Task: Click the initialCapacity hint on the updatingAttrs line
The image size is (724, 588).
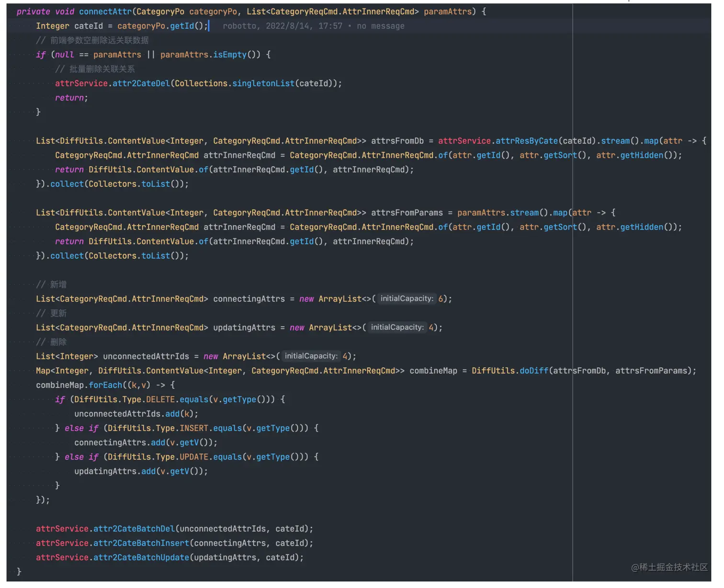Action: tap(397, 328)
